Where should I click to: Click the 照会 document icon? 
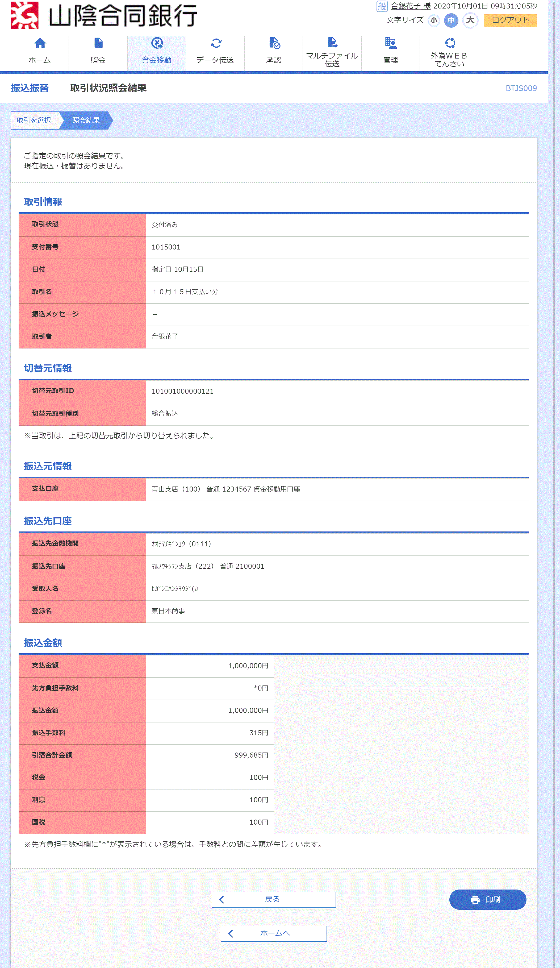click(x=98, y=43)
